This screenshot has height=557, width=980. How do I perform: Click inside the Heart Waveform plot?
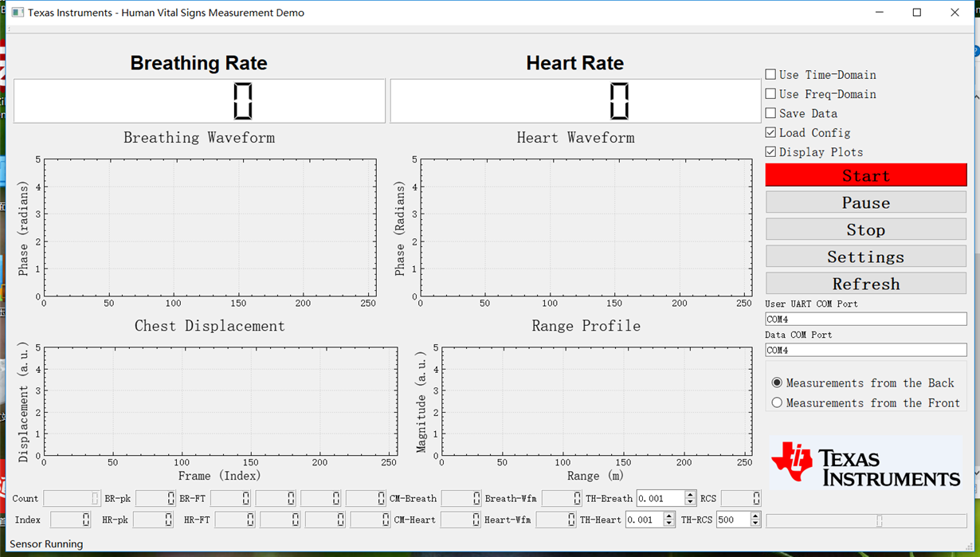tap(586, 228)
